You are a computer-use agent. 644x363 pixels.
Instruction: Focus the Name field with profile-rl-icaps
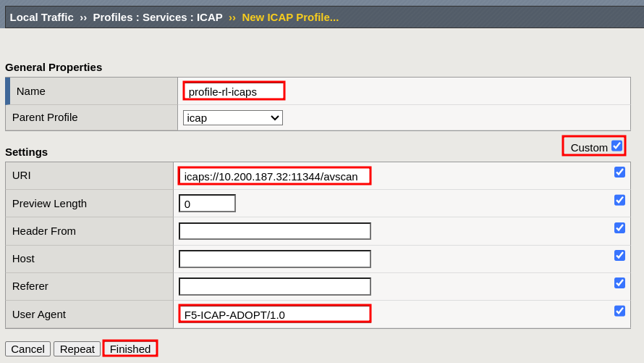coord(234,91)
